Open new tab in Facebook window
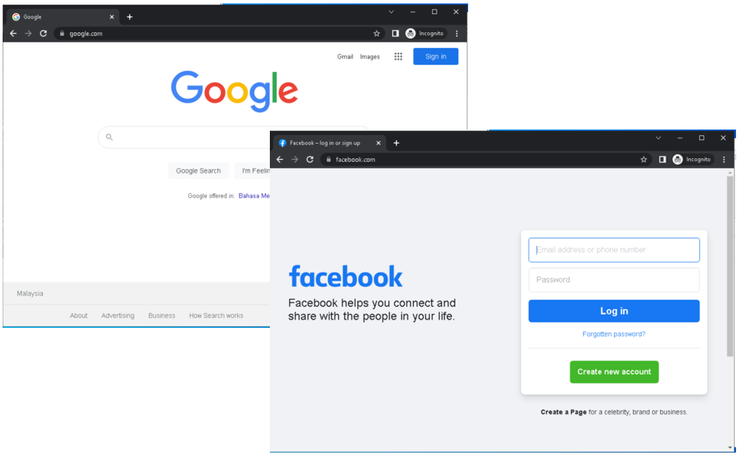 pos(396,143)
